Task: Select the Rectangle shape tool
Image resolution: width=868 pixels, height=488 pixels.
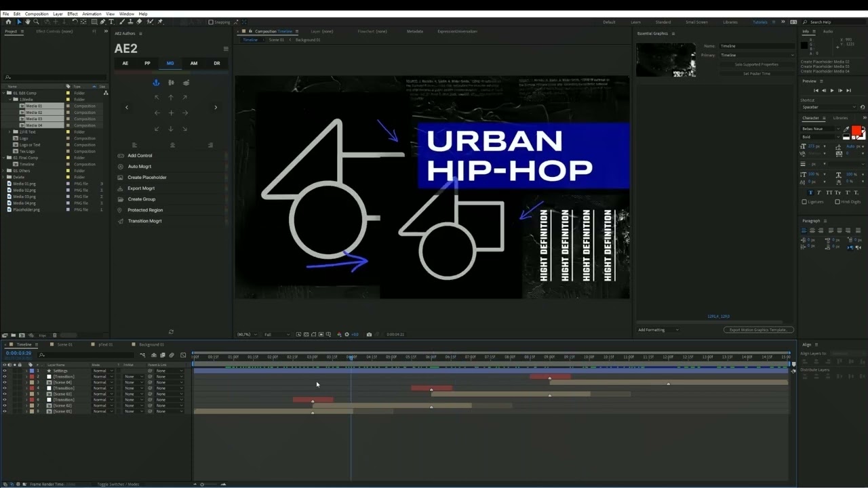Action: click(94, 22)
